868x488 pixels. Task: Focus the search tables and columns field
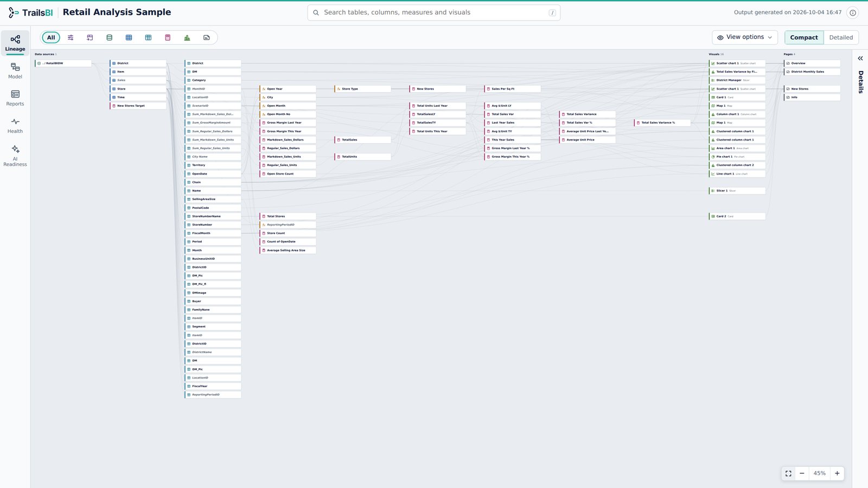434,12
